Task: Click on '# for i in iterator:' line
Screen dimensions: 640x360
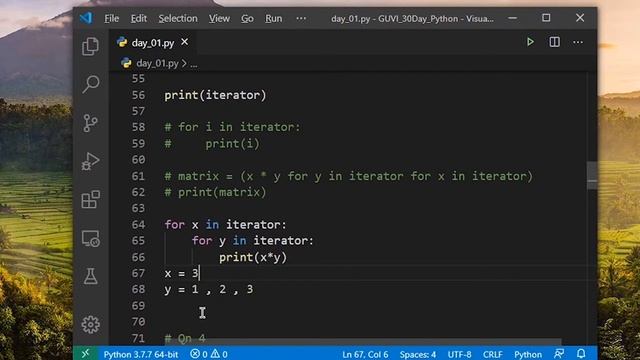Action: (232, 127)
